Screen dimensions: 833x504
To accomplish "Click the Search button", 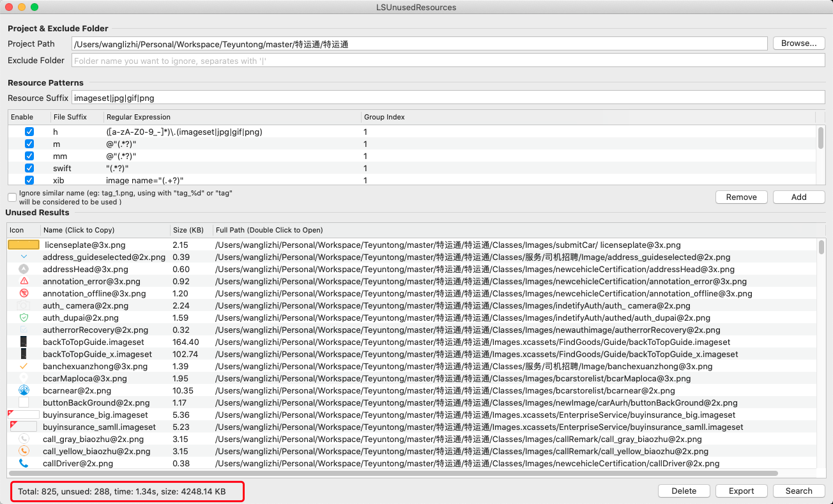I will (799, 491).
